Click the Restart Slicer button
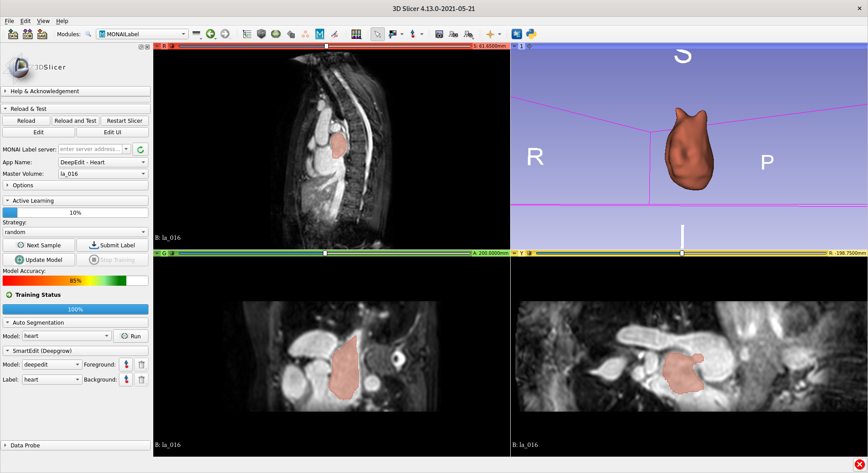The image size is (868, 473). pyautogui.click(x=125, y=121)
